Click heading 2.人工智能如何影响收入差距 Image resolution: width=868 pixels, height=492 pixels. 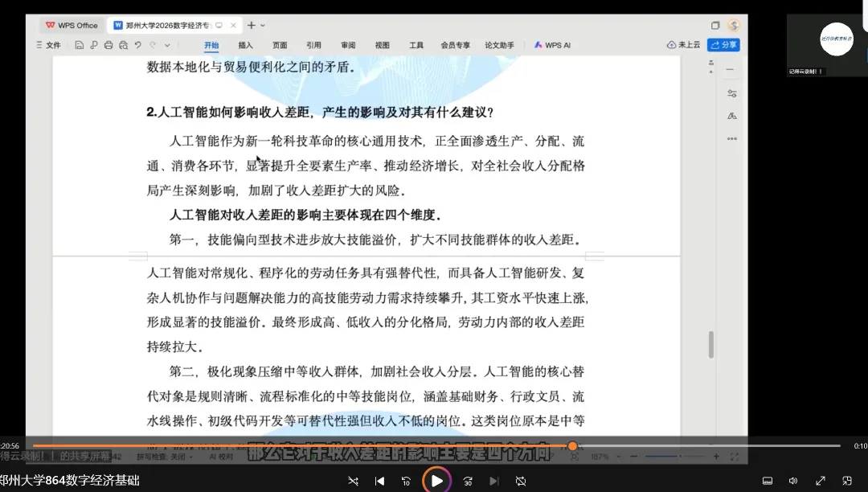[320, 113]
